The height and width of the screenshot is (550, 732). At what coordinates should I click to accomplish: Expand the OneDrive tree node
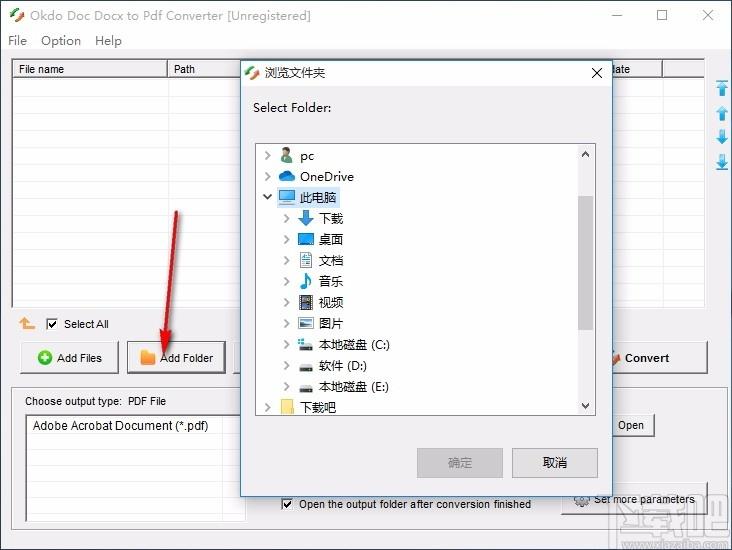tap(267, 176)
